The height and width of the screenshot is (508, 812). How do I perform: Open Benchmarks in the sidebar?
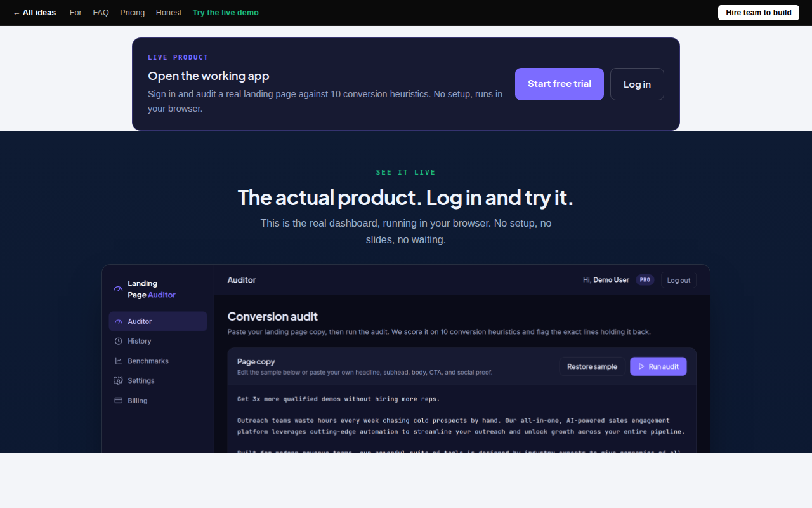pyautogui.click(x=158, y=361)
